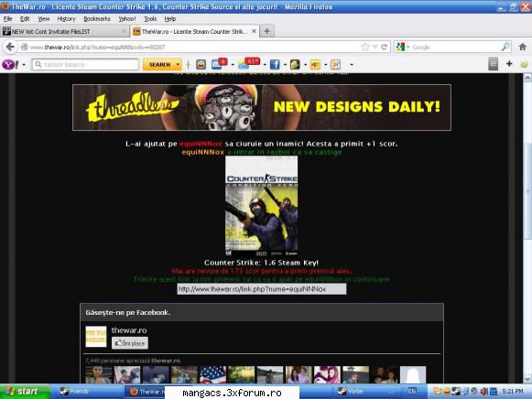532x399 pixels.
Task: Click the Yahoo toolbar plus add icon
Action: tap(509, 64)
